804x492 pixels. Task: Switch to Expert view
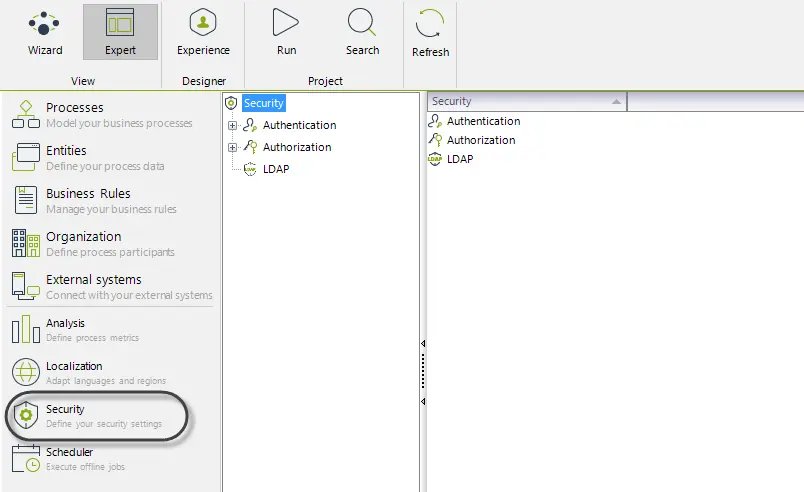pyautogui.click(x=120, y=32)
